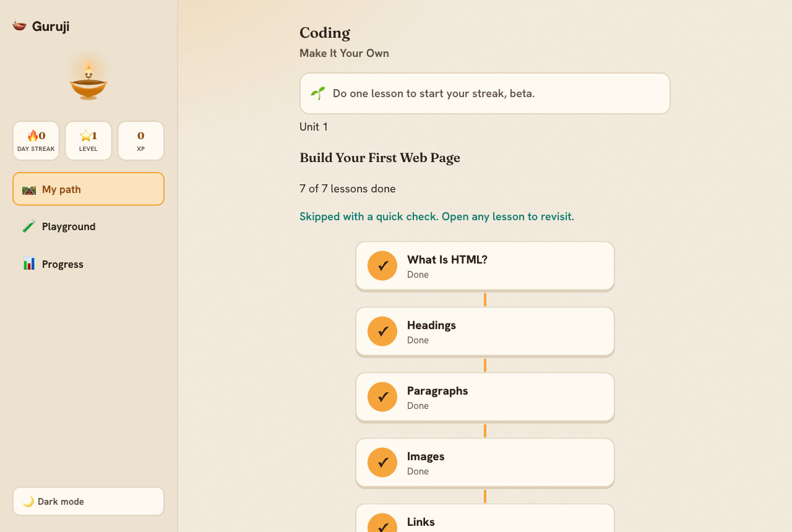Click checkmark circle on Headings lesson
The image size is (792, 532).
coord(382,332)
